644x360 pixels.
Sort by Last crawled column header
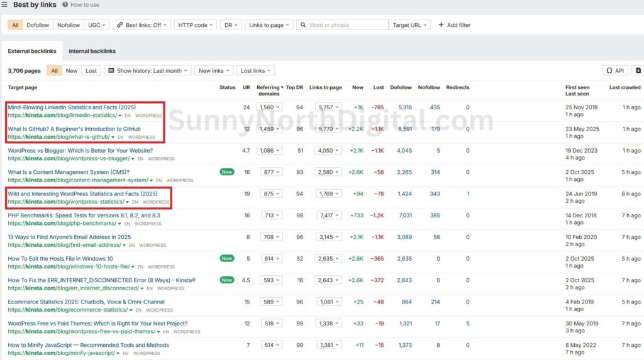625,87
